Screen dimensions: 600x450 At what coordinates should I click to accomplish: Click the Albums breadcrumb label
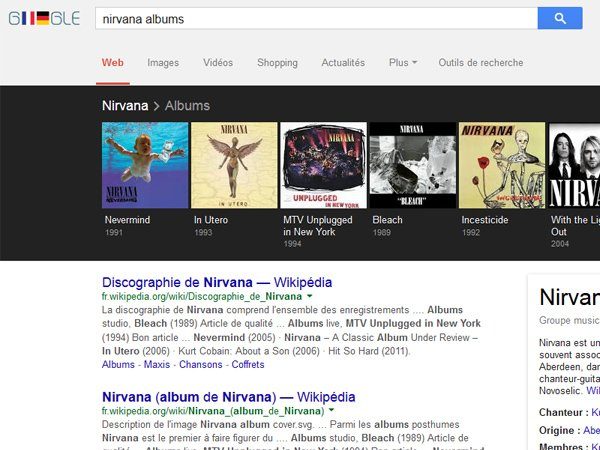pyautogui.click(x=187, y=106)
